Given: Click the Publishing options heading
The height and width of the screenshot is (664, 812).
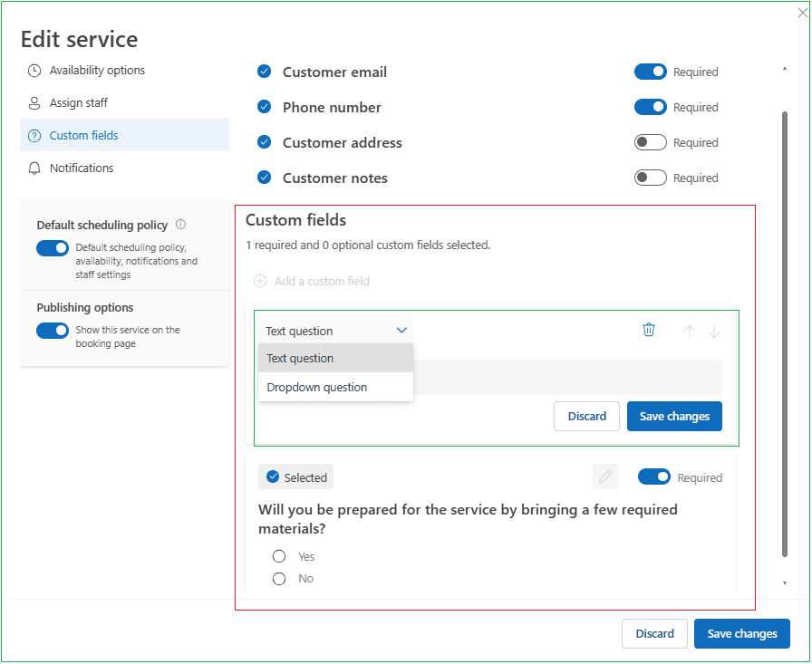Looking at the screenshot, I should 85,307.
